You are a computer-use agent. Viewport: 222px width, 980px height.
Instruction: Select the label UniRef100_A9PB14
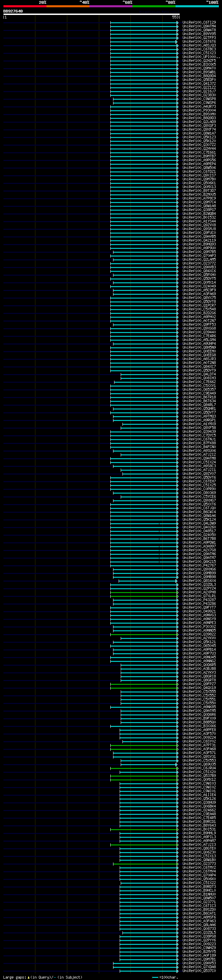(x=199, y=650)
